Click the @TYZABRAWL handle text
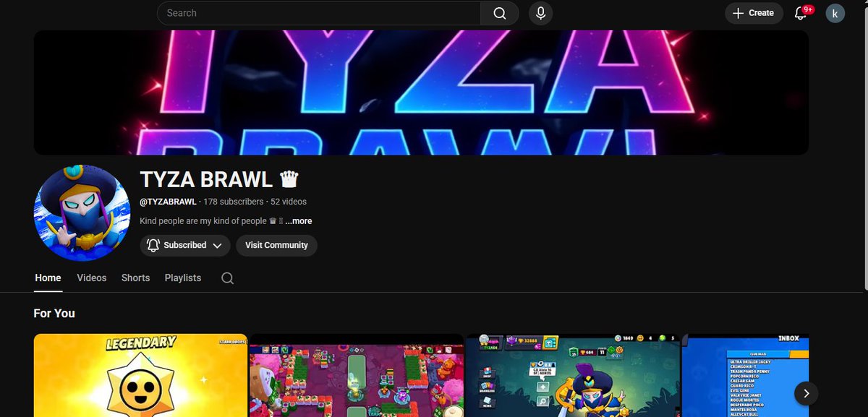The image size is (868, 417). tap(168, 202)
